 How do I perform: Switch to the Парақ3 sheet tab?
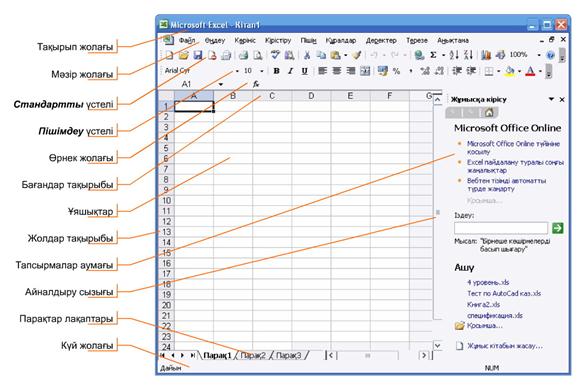point(288,355)
